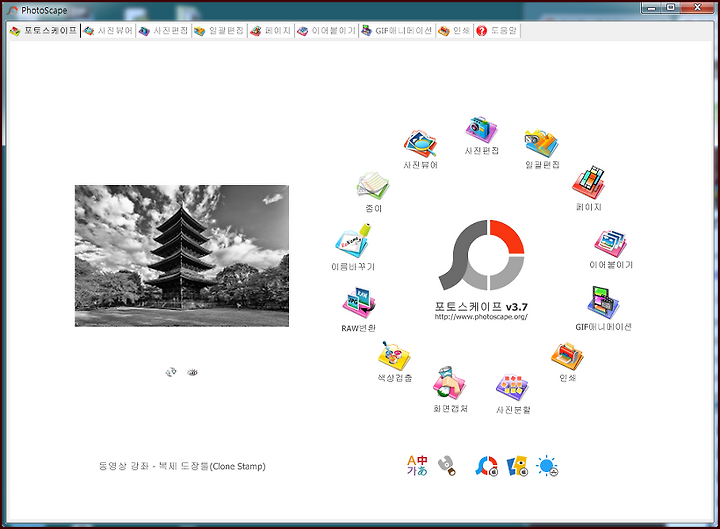The image size is (720, 529).
Task: Launch 사진편집 from the circular menu
Action: 481,129
